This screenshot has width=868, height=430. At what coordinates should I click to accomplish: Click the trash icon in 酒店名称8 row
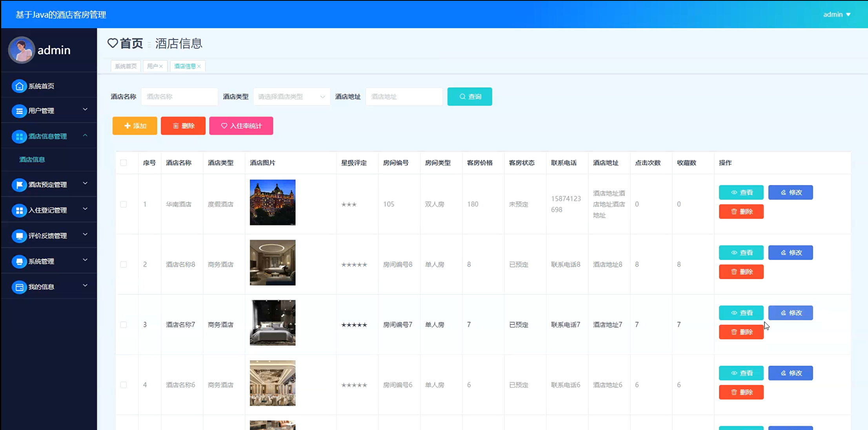pyautogui.click(x=734, y=272)
